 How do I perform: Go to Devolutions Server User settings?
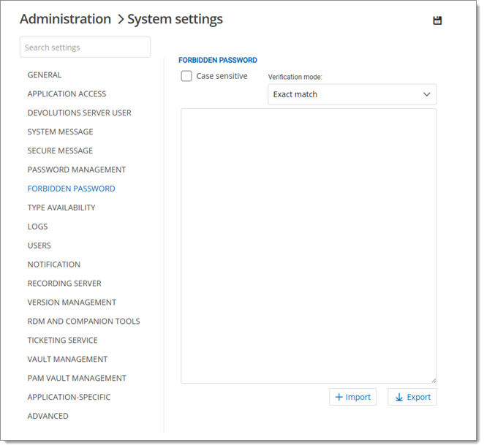pos(79,113)
